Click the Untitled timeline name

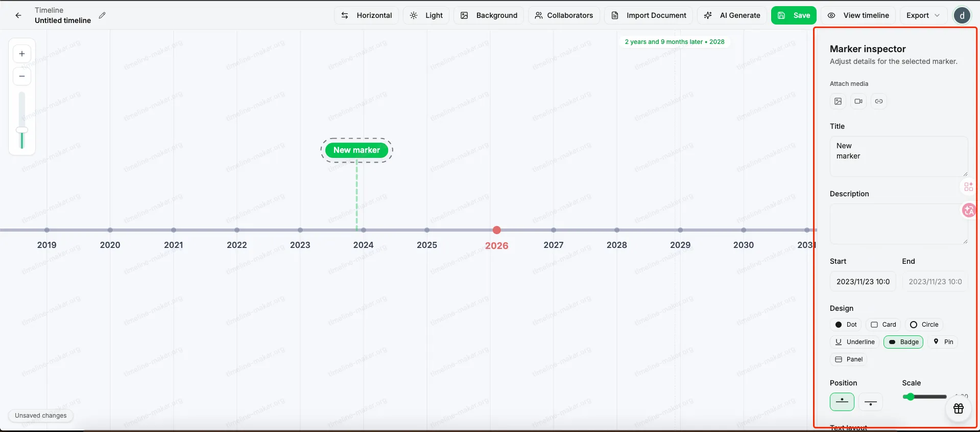pyautogui.click(x=63, y=20)
